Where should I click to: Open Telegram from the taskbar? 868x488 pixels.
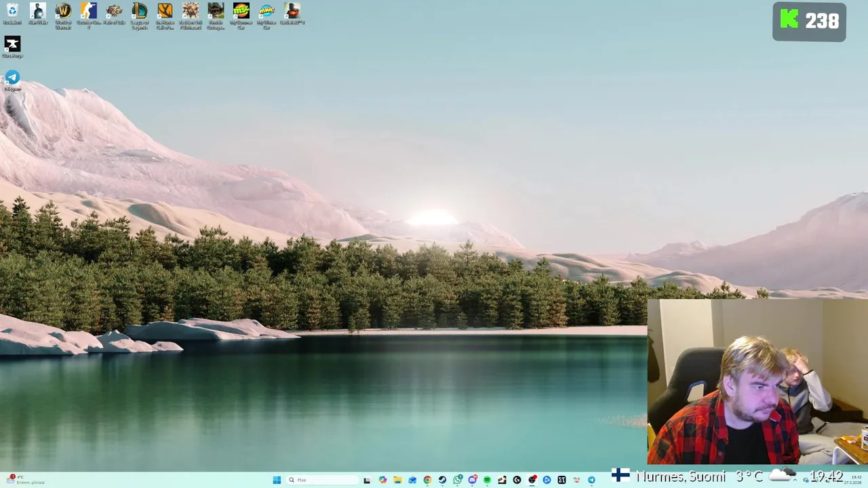pos(591,480)
